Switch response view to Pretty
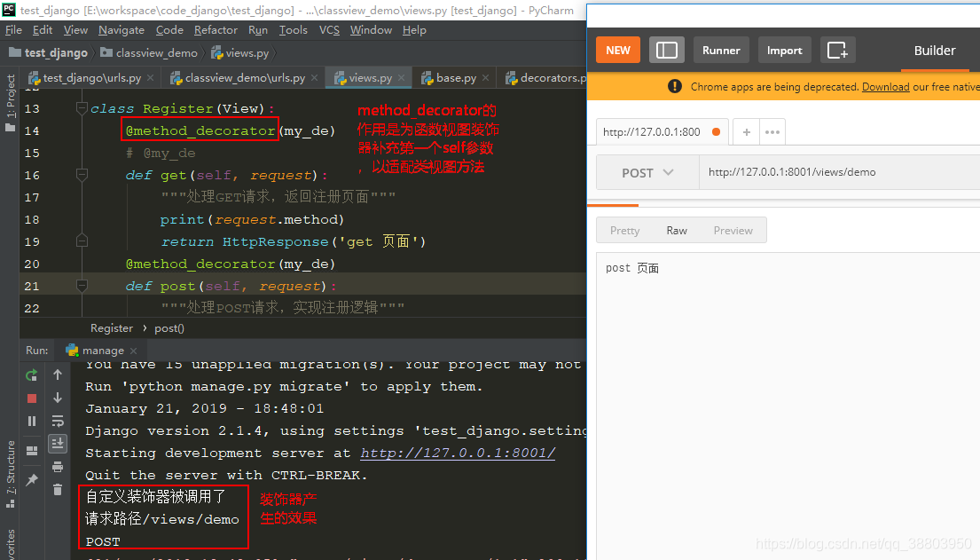This screenshot has width=980, height=560. pos(625,230)
